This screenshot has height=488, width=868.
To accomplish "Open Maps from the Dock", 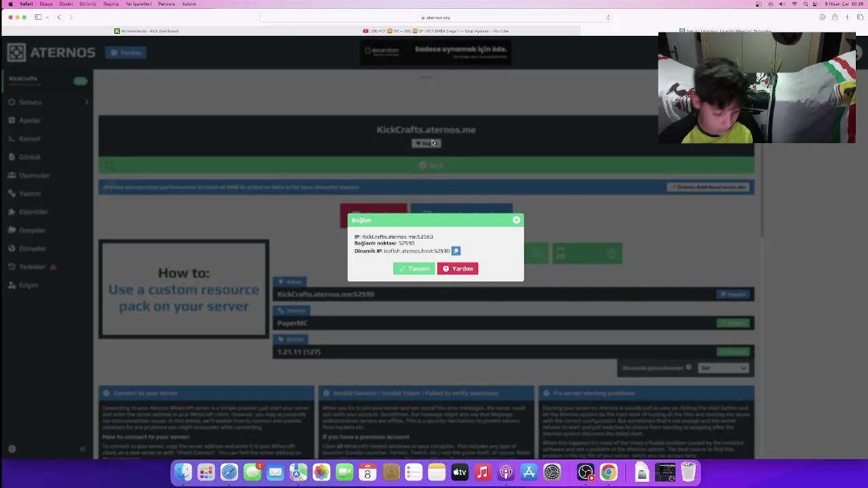I will pos(298,472).
